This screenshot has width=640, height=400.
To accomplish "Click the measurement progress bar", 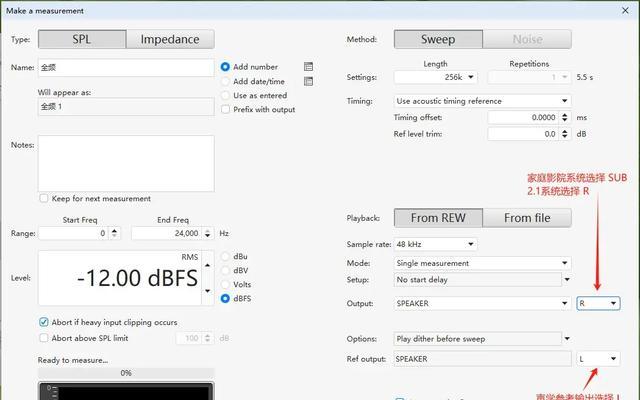I will [126, 373].
